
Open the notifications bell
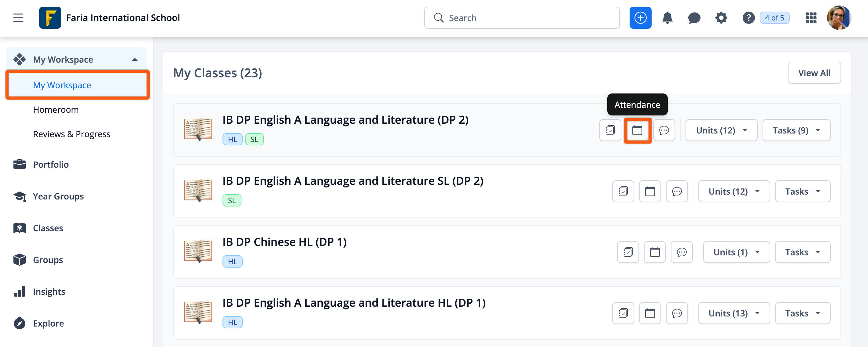tap(667, 18)
